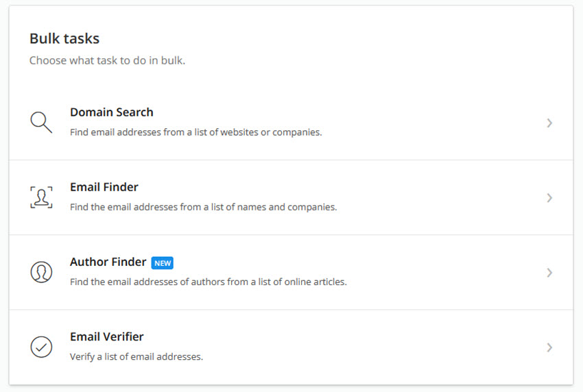Select the Domain Search title
Viewport: 583px width, 392px height.
[x=111, y=112]
